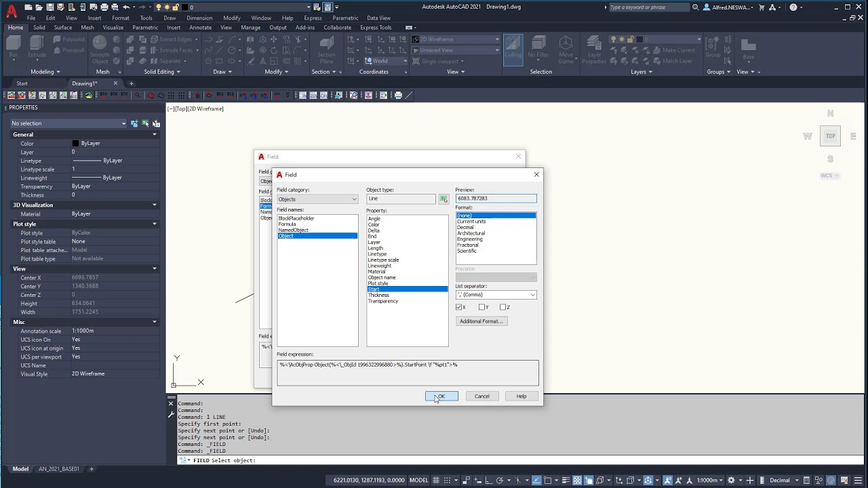
Task: Close the Drawing1 tab
Action: click(x=115, y=83)
